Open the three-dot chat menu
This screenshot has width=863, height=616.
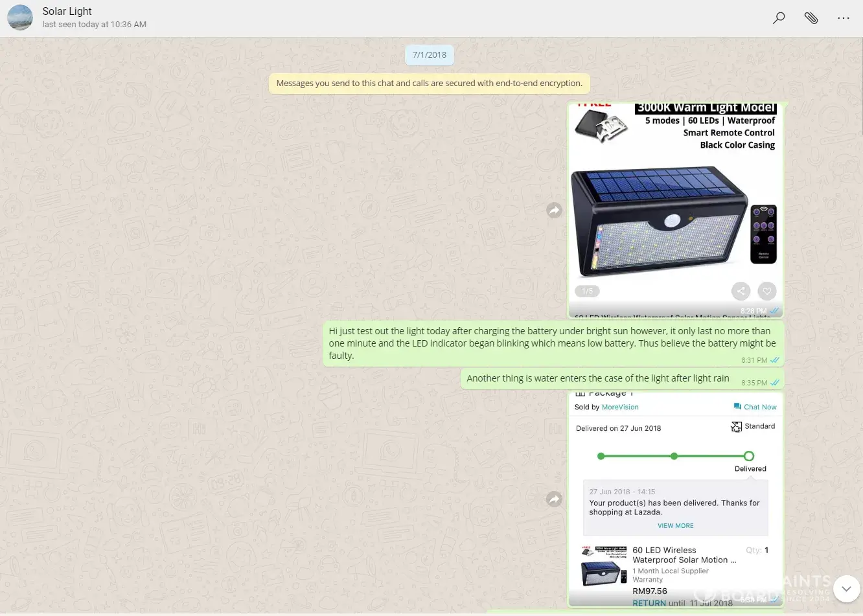843,18
